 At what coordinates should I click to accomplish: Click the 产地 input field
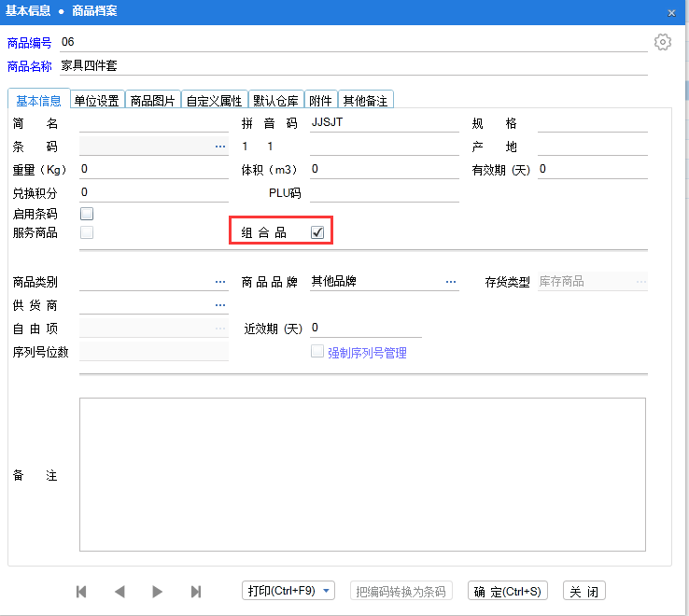[592, 147]
